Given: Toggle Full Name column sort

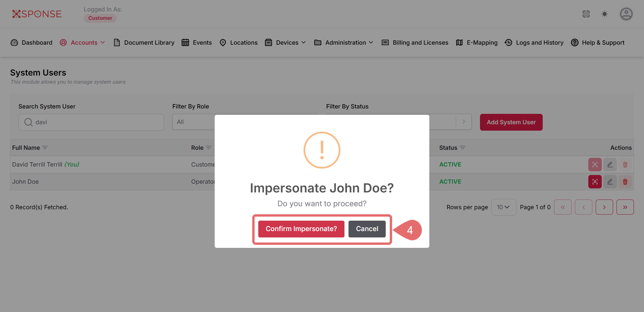Looking at the screenshot, I should coord(45,148).
